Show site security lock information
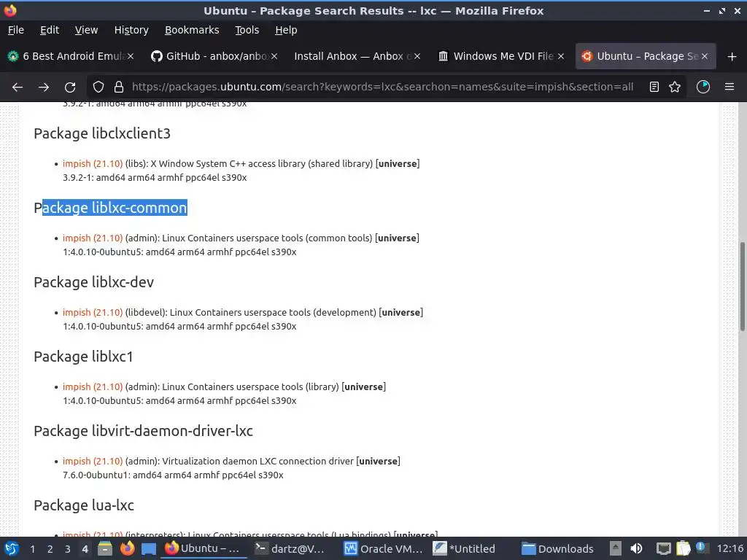This screenshot has width=747, height=560. pos(119,87)
